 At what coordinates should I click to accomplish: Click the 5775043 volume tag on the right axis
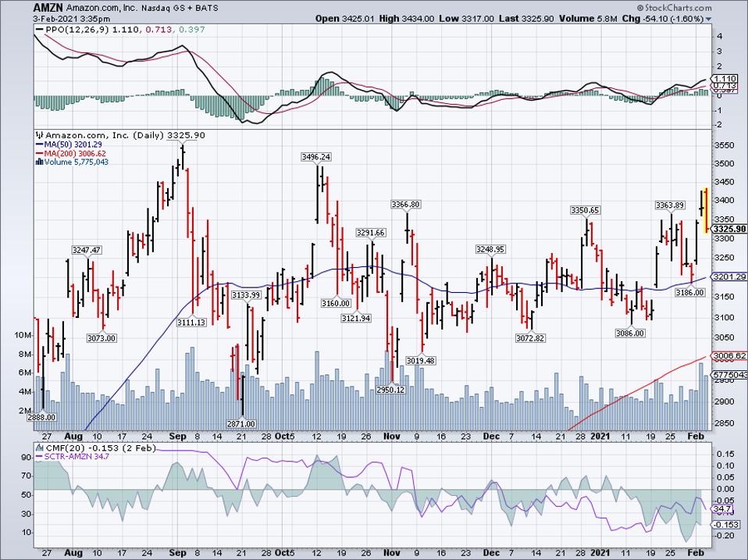[x=730, y=375]
